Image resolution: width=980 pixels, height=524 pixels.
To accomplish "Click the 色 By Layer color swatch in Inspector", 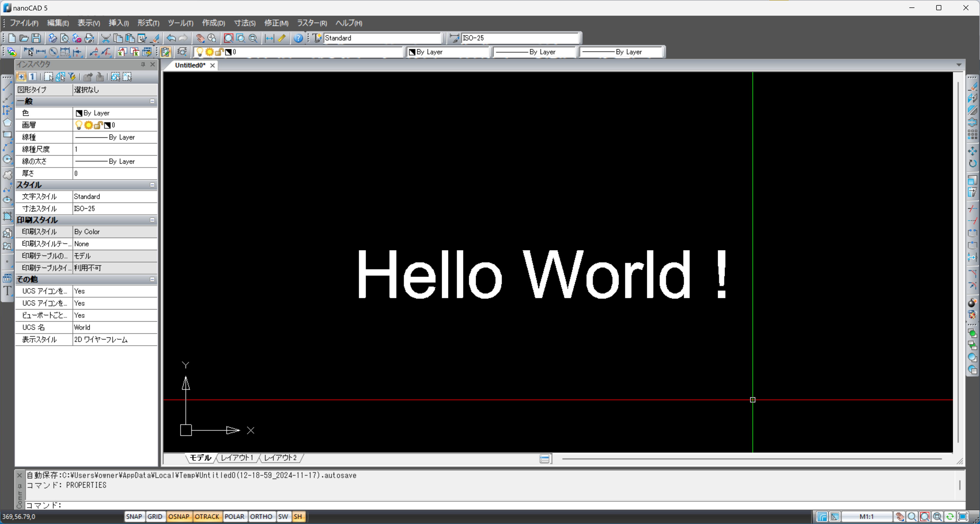I will click(79, 113).
